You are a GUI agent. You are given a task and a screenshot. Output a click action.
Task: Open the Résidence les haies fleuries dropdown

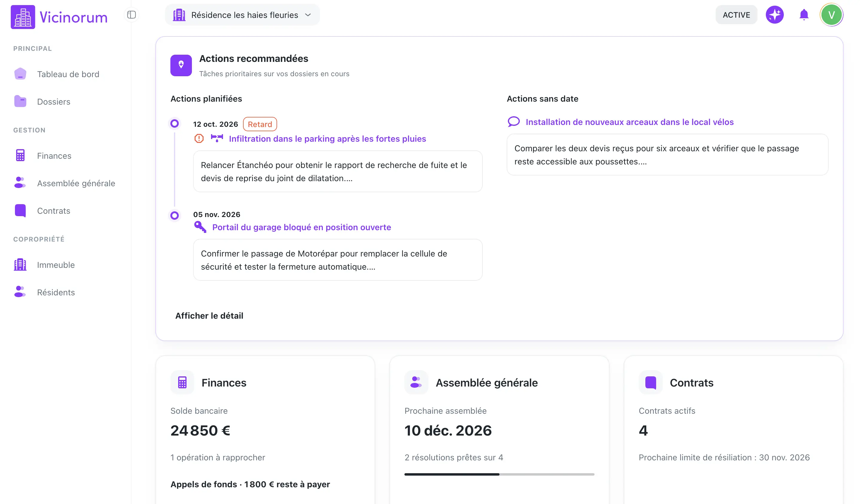click(x=242, y=15)
